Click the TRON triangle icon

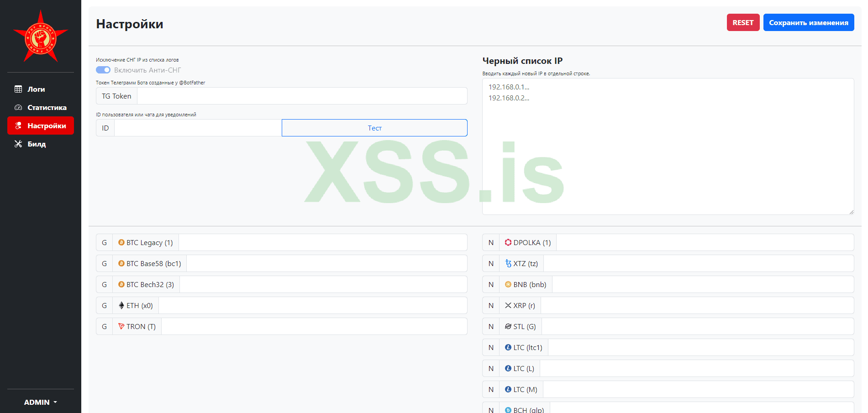coord(121,326)
